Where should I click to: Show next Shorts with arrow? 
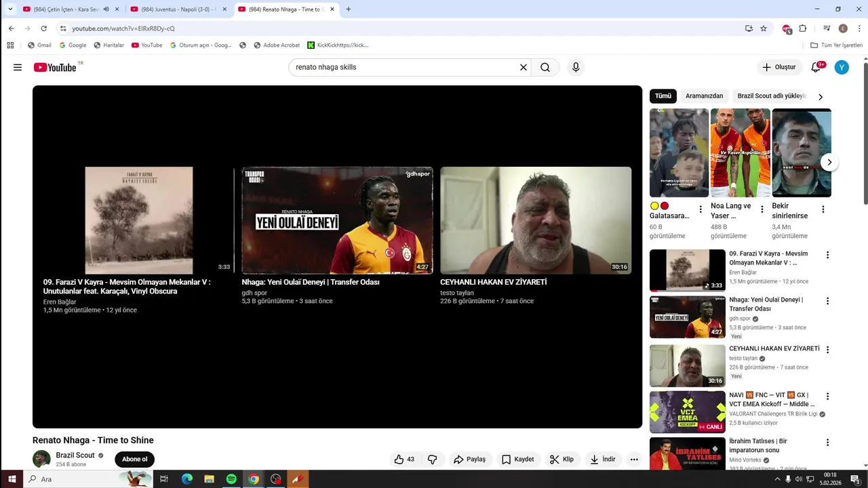829,163
